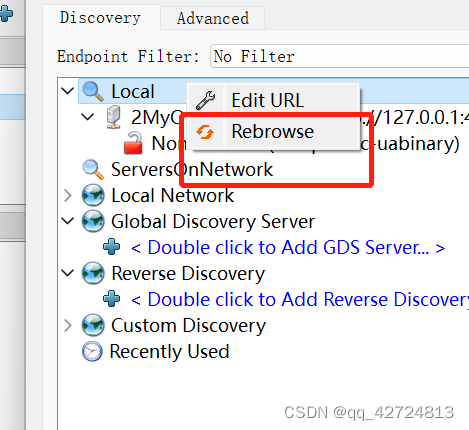Click the server computer icon under Local
Image resolution: width=469 pixels, height=430 pixels.
114,117
